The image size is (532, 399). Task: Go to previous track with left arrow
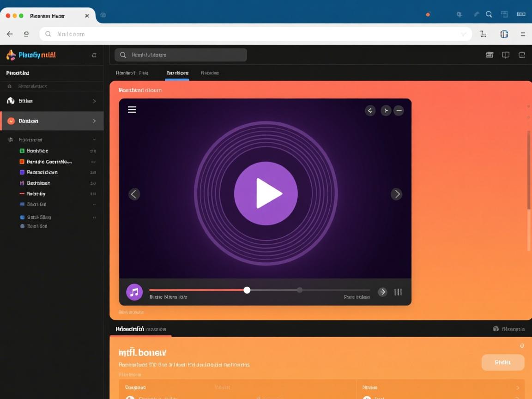(x=134, y=194)
